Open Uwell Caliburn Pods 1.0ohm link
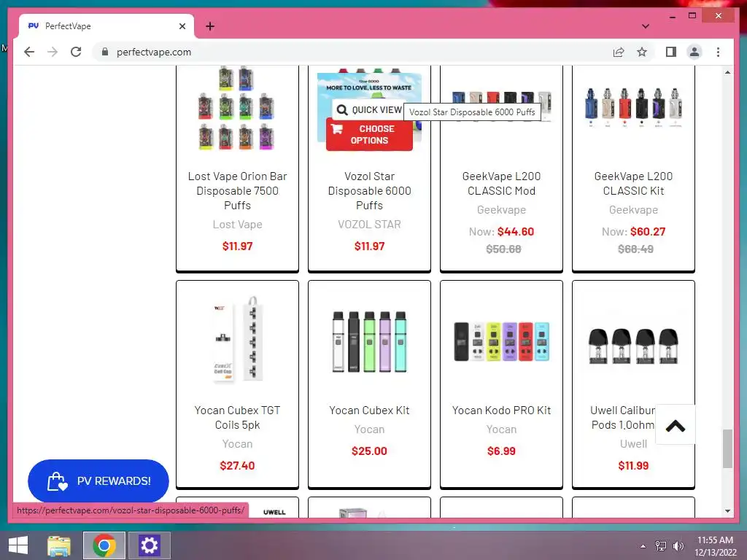Viewport: 747px width, 560px height. [x=622, y=417]
